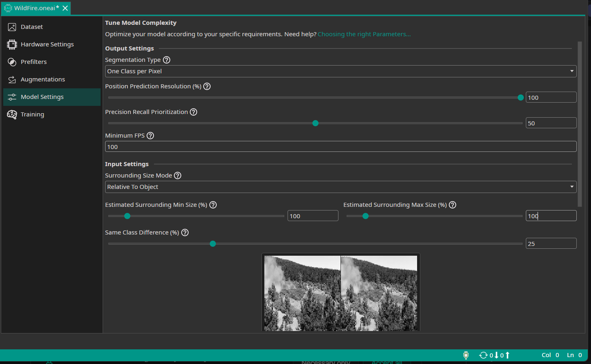Click the Prefilters icon in sidebar

click(12, 62)
